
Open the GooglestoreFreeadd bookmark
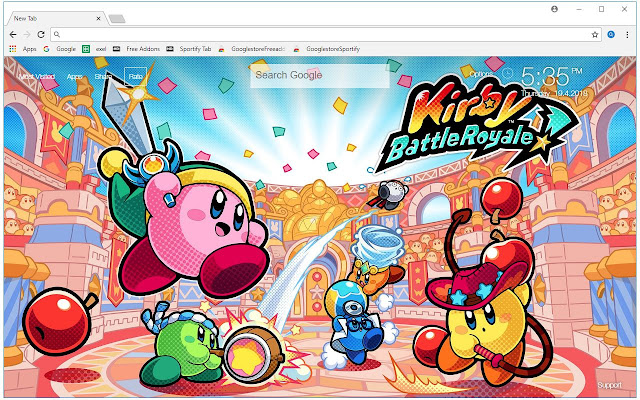point(251,49)
